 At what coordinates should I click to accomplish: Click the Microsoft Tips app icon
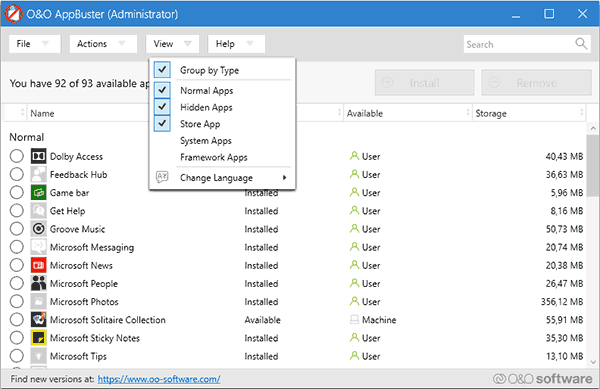coord(39,356)
